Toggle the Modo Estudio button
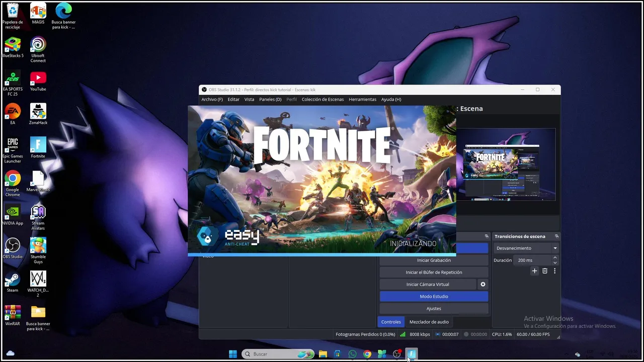644x362 pixels. click(x=434, y=296)
